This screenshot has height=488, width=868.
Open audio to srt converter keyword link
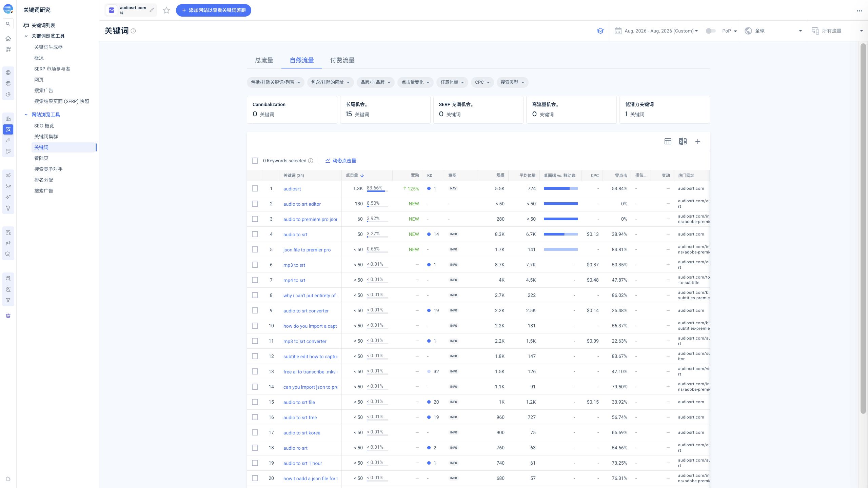(306, 311)
